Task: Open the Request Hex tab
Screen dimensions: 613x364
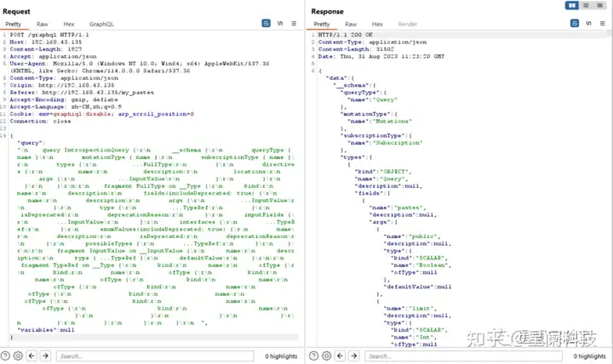Action: pos(69,24)
